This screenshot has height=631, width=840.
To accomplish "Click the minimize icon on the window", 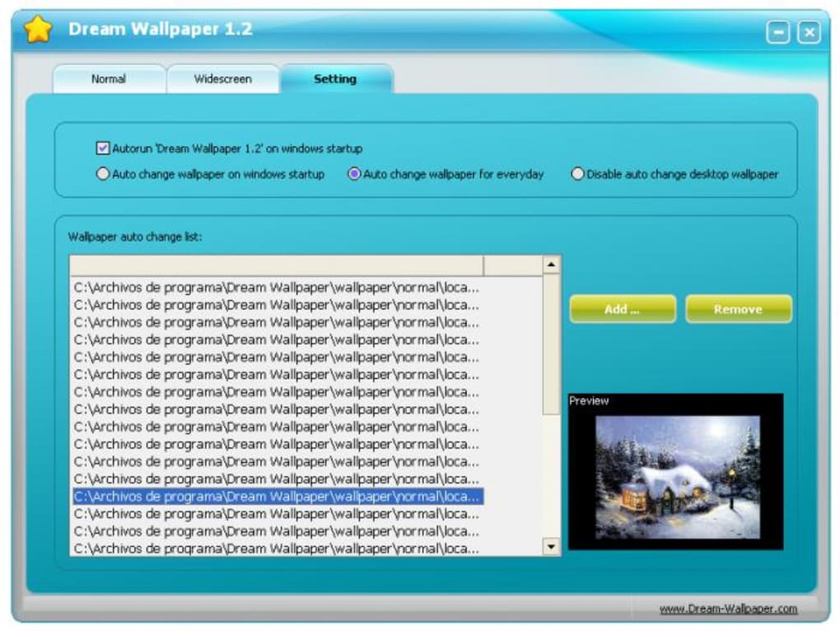I will pyautogui.click(x=778, y=30).
